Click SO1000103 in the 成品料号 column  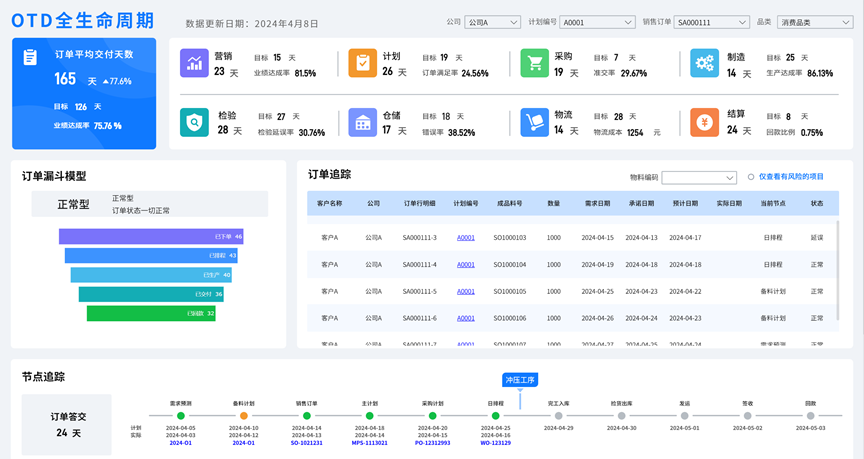point(510,237)
